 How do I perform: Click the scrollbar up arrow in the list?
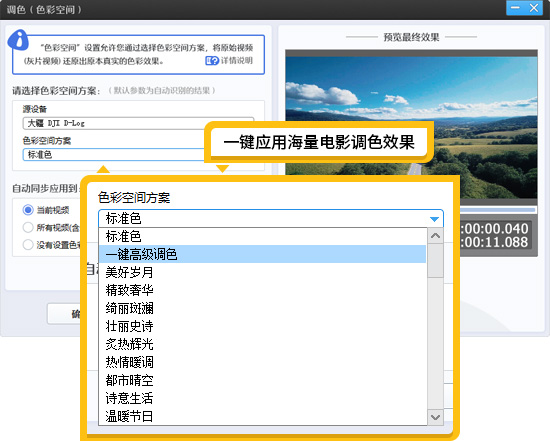click(x=435, y=236)
